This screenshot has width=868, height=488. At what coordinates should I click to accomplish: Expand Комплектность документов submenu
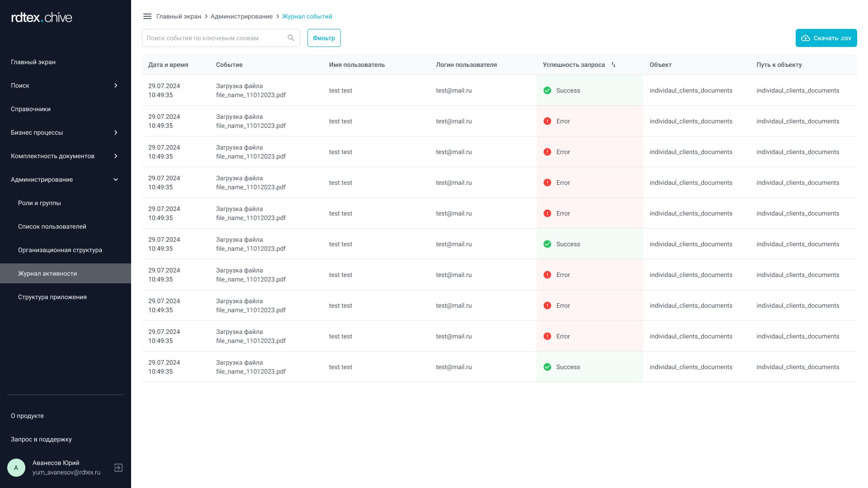click(x=116, y=156)
